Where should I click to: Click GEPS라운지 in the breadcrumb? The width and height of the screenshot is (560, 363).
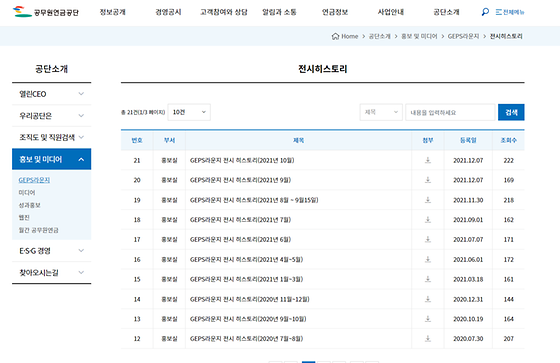(x=463, y=36)
